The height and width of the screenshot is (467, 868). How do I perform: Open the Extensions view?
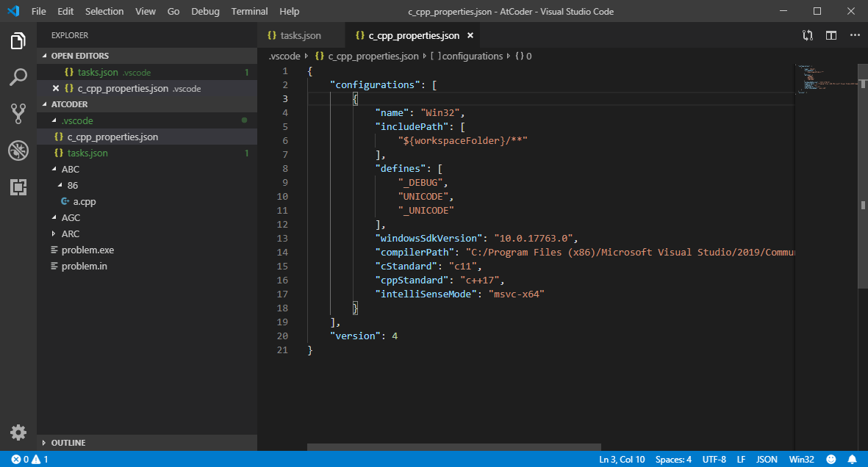18,187
